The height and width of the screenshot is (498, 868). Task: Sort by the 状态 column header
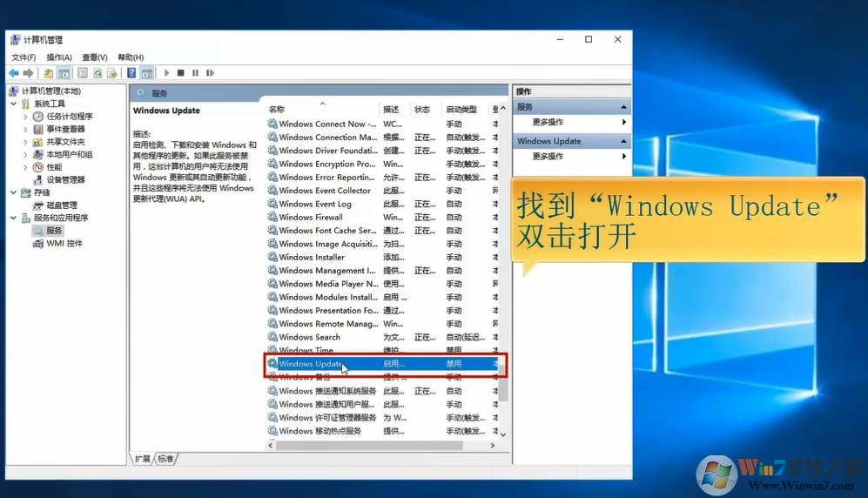[x=427, y=109]
